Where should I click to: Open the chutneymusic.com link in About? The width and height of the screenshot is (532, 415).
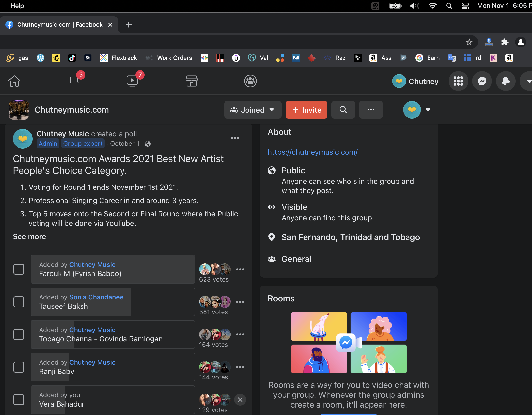click(312, 152)
